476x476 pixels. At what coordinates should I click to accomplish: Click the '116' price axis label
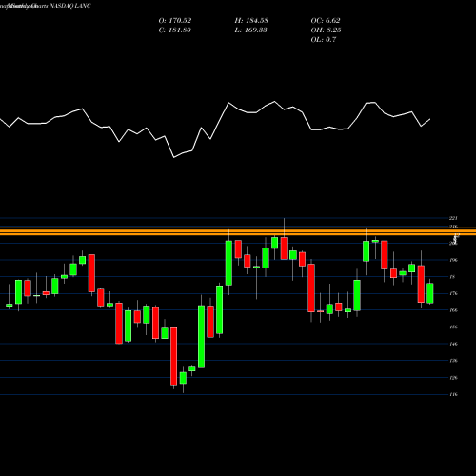(454, 394)
